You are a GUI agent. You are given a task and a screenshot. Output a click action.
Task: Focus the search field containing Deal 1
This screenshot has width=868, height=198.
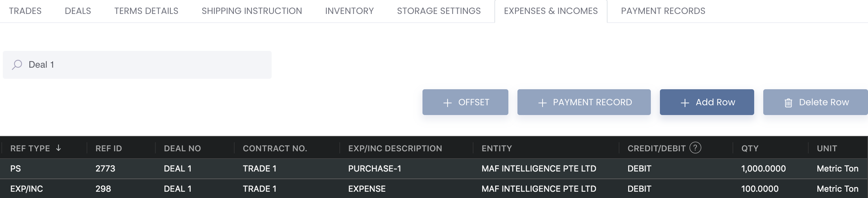[x=137, y=65]
